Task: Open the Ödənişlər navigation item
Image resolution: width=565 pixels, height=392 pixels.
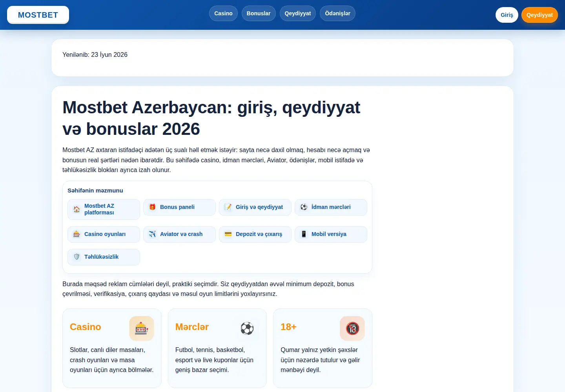Action: [x=337, y=13]
